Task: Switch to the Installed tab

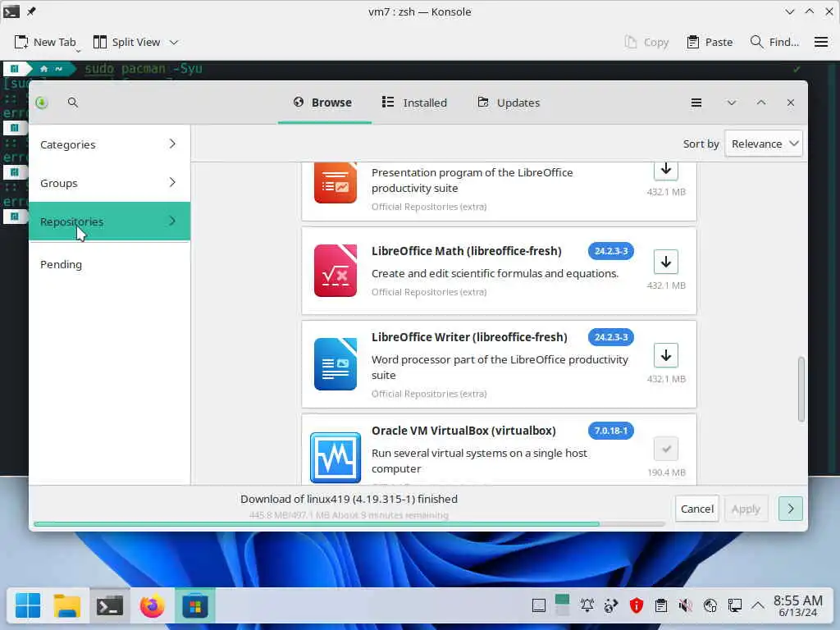Action: (414, 103)
